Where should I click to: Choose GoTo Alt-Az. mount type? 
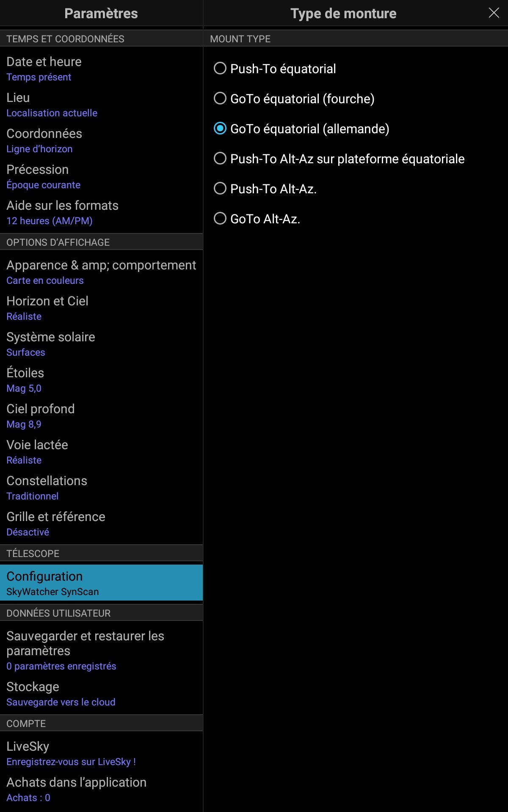(220, 219)
